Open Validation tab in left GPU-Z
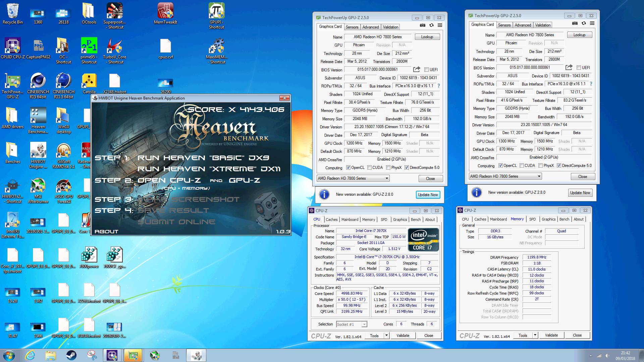 coord(390,27)
